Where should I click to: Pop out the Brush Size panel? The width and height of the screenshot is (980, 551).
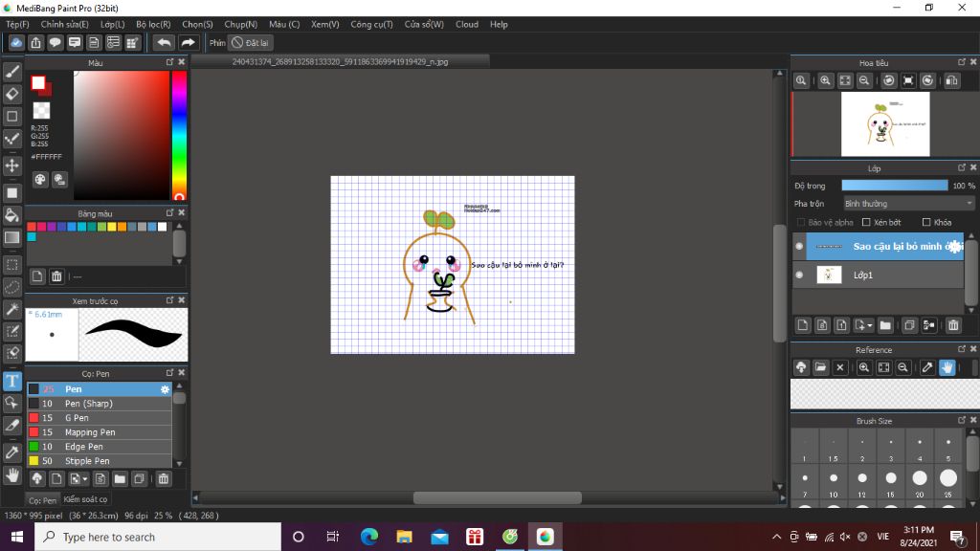pyautogui.click(x=962, y=420)
